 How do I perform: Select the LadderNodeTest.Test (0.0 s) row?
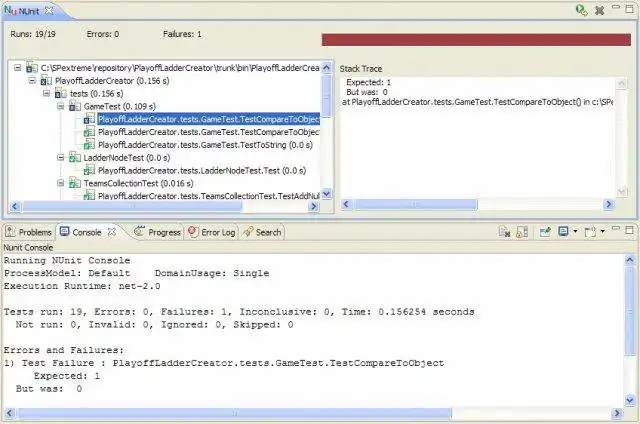(202, 171)
